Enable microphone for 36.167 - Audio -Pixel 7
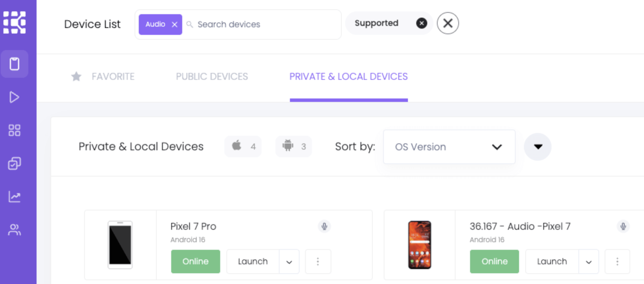 click(x=623, y=227)
